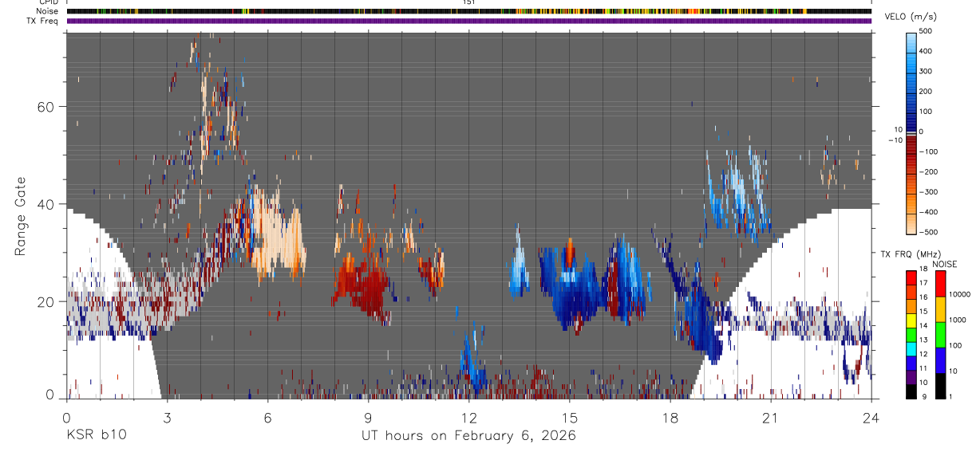
Task: Click the Range Gate axis label
Action: click(x=21, y=217)
